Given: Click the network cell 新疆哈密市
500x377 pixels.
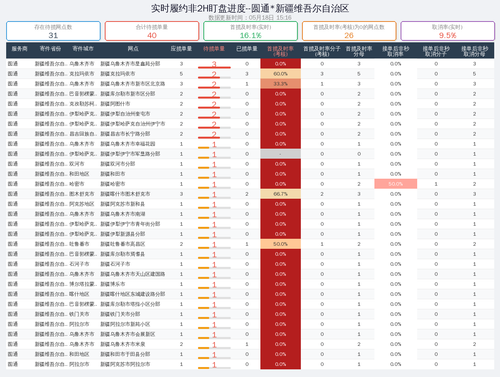Looking at the screenshot, I should tap(113, 184).
